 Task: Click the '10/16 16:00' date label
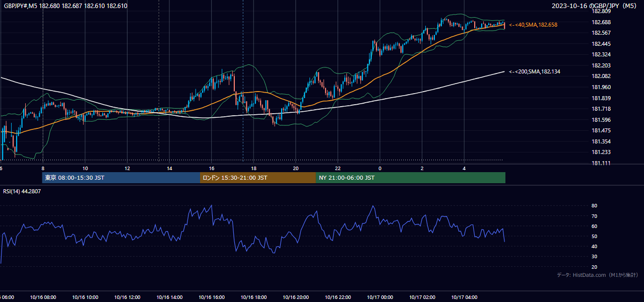[x=212, y=297]
